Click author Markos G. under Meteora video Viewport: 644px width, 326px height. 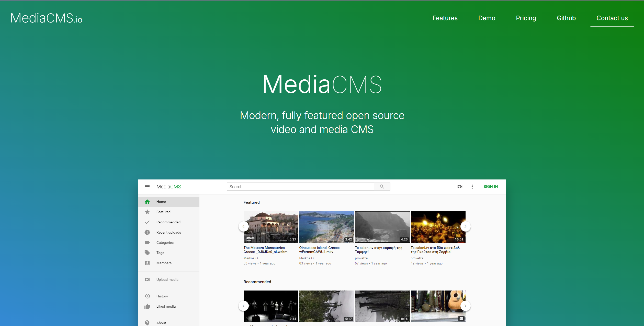(x=251, y=258)
